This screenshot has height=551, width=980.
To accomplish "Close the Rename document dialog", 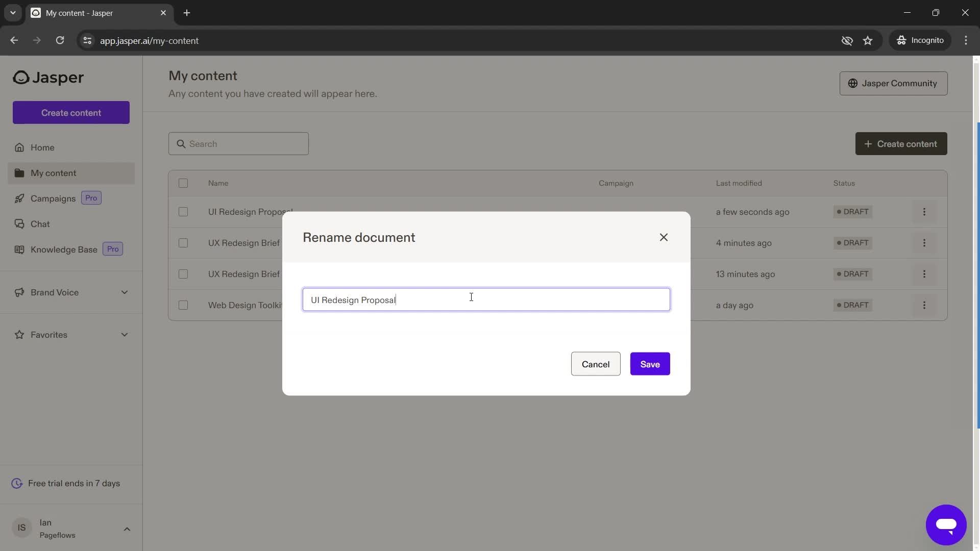I will [664, 237].
